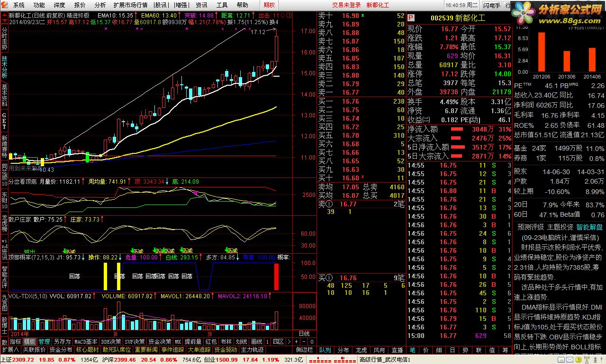
Task: Click the 闪电手 button
Action: pyautogui.click(x=492, y=5)
